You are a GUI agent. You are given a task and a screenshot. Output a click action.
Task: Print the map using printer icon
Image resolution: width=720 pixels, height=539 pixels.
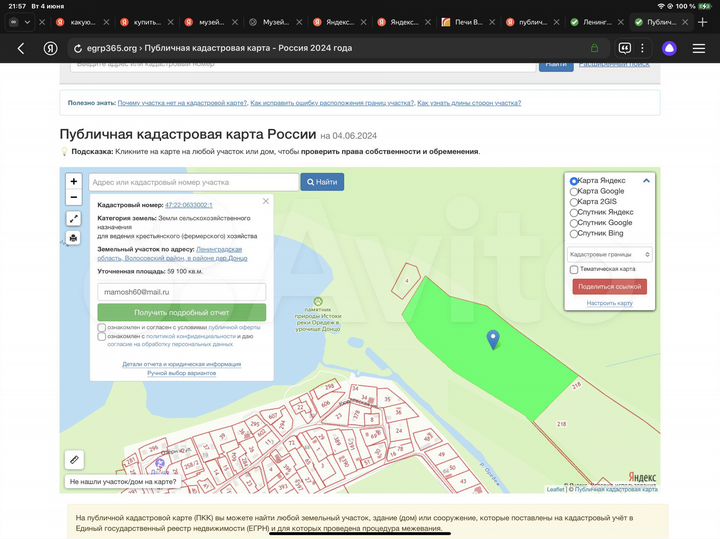tap(73, 238)
